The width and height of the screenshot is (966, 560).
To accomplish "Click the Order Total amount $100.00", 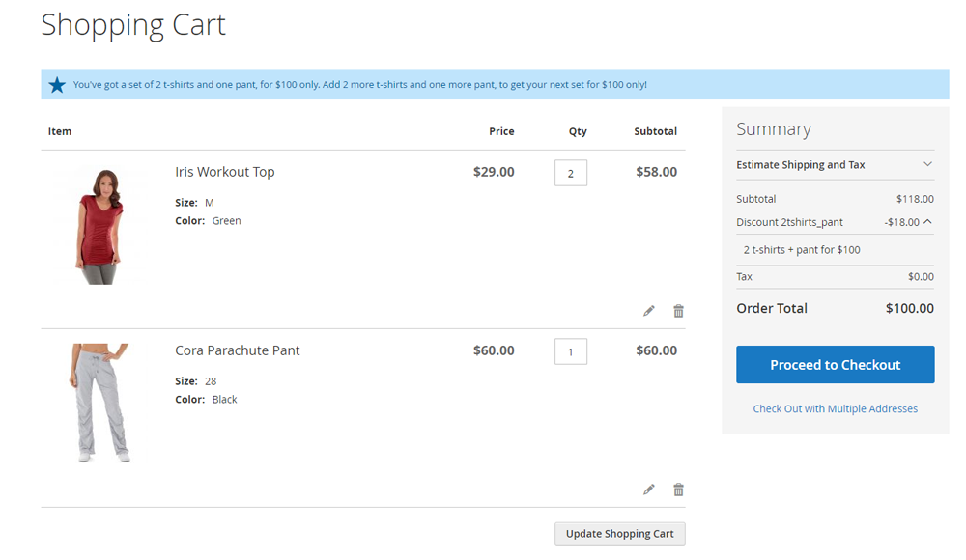I will (x=909, y=308).
